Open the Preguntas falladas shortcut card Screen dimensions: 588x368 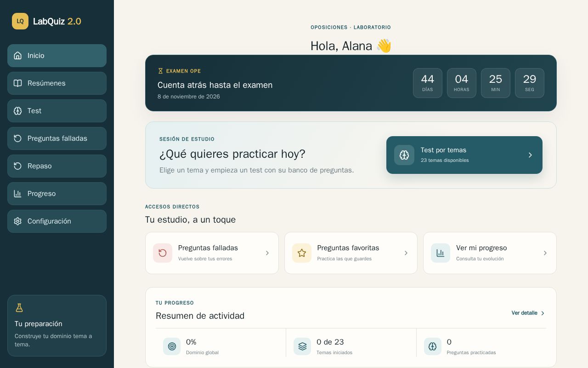click(212, 253)
